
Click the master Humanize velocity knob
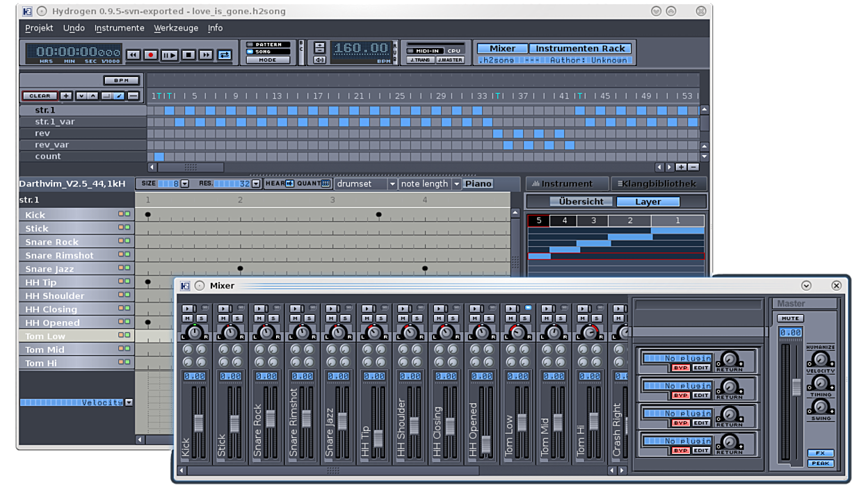coord(820,359)
